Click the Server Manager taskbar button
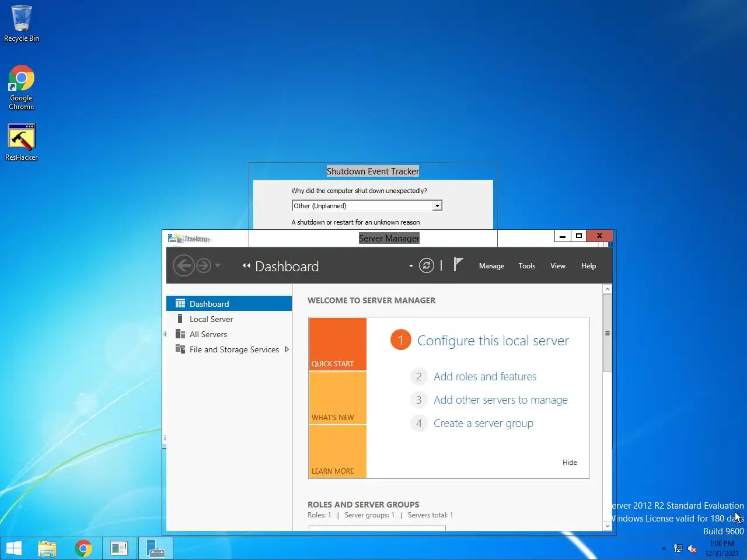This screenshot has width=747, height=560. click(x=156, y=548)
